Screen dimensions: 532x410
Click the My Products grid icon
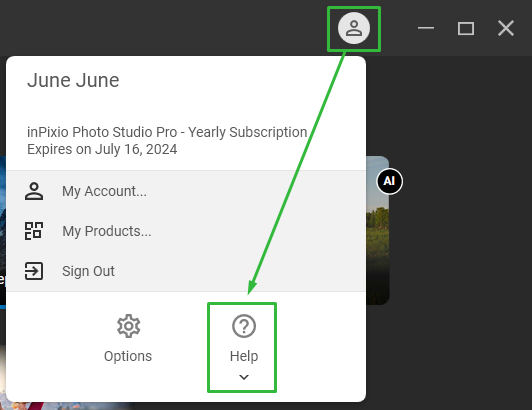[34, 231]
